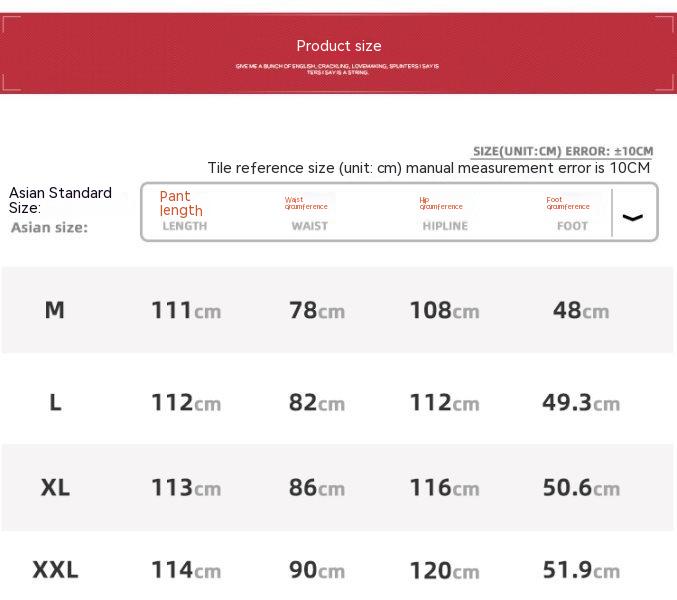Click the 114cm length value for XXL
The height and width of the screenshot is (600, 677).
pos(186,570)
